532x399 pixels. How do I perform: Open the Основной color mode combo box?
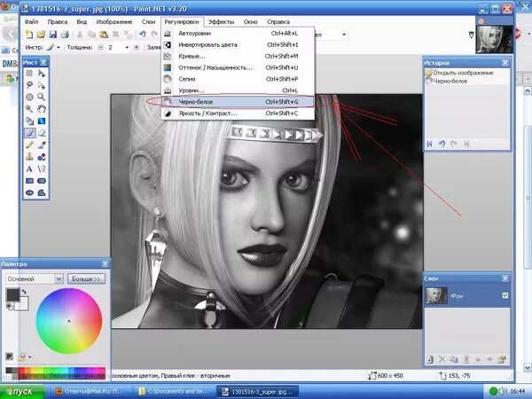point(35,279)
